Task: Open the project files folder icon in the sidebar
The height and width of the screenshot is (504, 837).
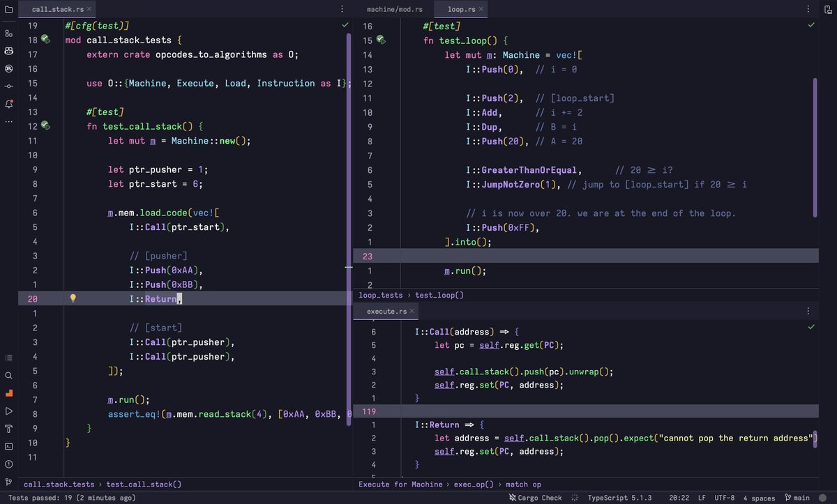Action: click(9, 9)
